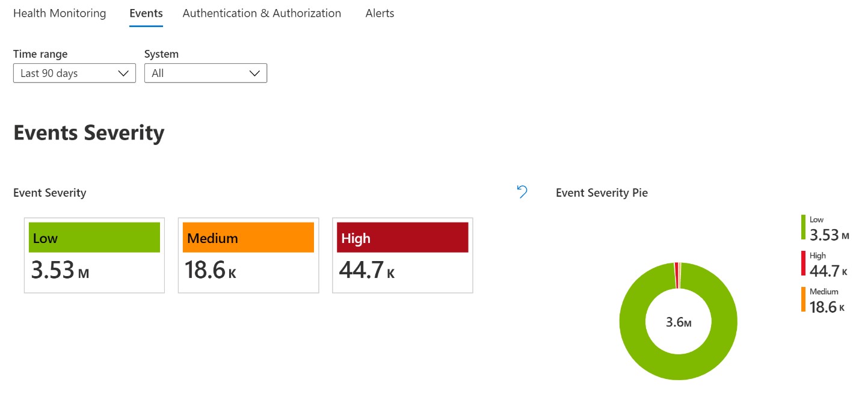Viewport: 868px width, 397px height.
Task: Open the Authentication & Authorization tab
Action: (x=261, y=13)
